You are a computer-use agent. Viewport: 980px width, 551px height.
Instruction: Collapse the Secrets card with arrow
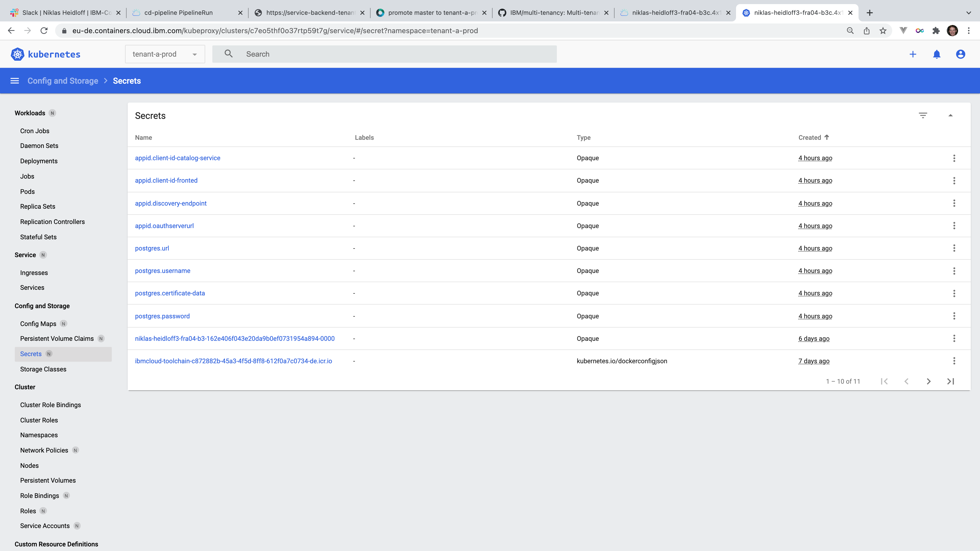point(950,115)
